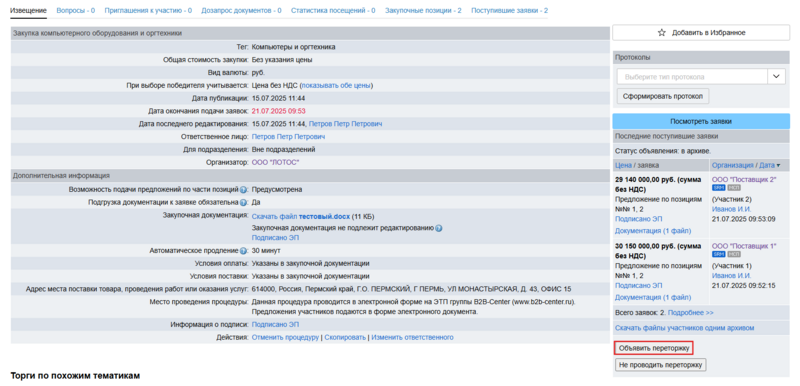
Task: Switch to the Извещение tab
Action: [x=29, y=10]
